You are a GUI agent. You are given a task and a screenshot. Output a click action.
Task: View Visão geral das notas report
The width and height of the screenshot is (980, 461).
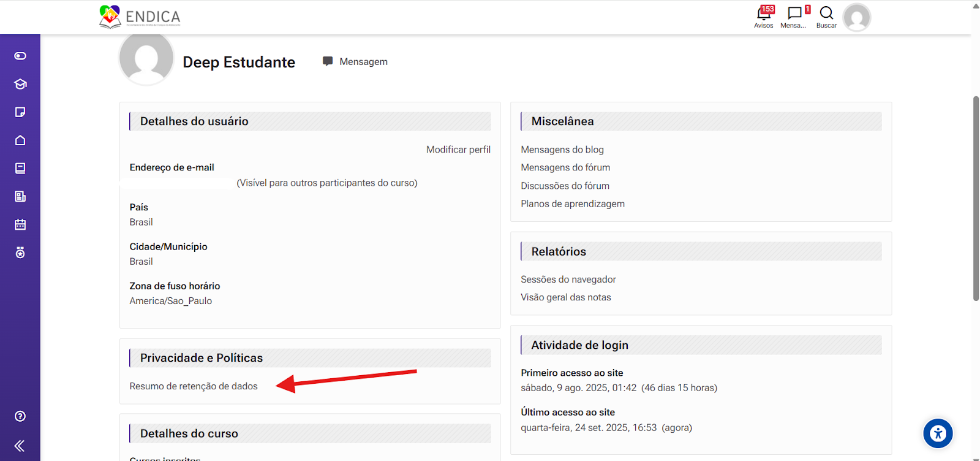point(566,297)
